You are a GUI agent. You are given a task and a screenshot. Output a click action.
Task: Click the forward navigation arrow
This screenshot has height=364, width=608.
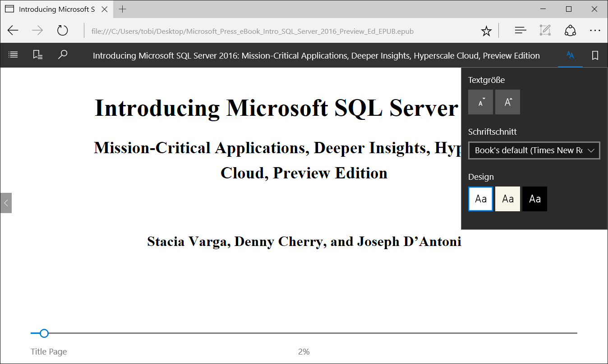click(37, 31)
